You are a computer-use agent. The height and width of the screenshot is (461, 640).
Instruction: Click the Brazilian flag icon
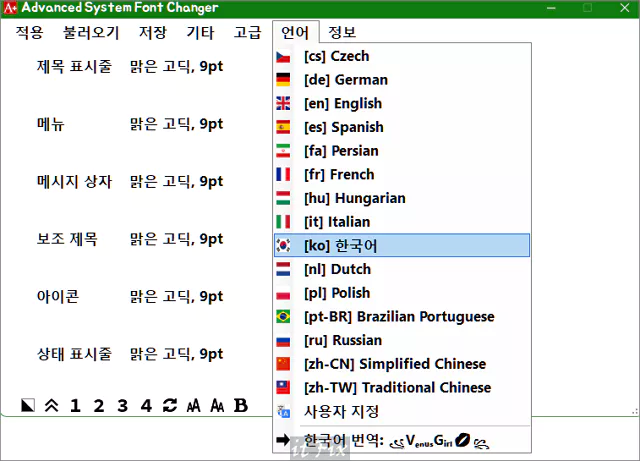click(283, 316)
